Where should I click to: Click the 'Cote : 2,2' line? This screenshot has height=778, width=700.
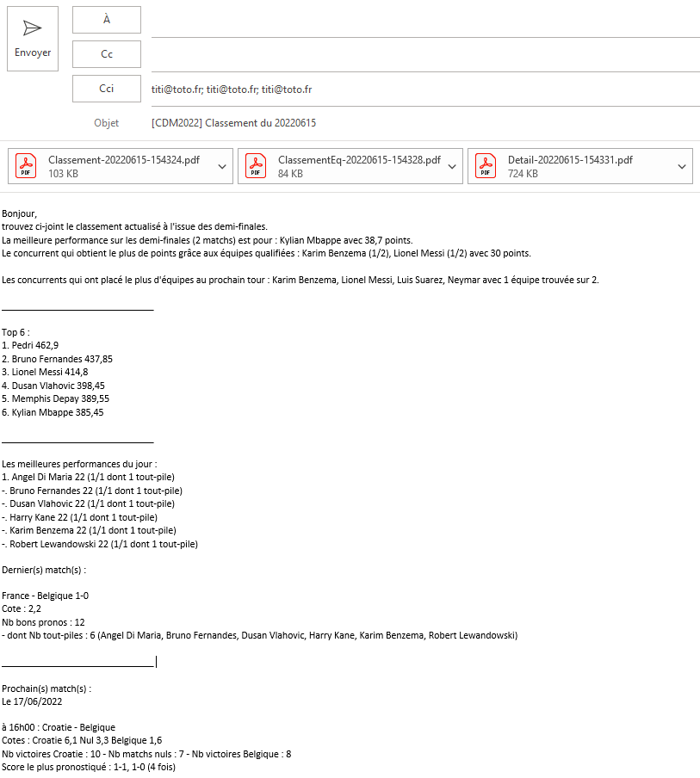pos(22,608)
